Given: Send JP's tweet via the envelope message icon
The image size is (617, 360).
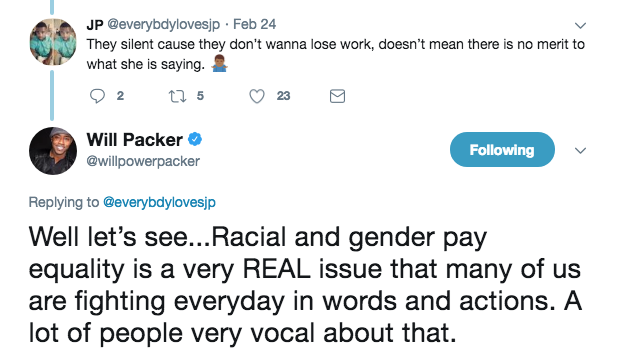Looking at the screenshot, I should (337, 96).
